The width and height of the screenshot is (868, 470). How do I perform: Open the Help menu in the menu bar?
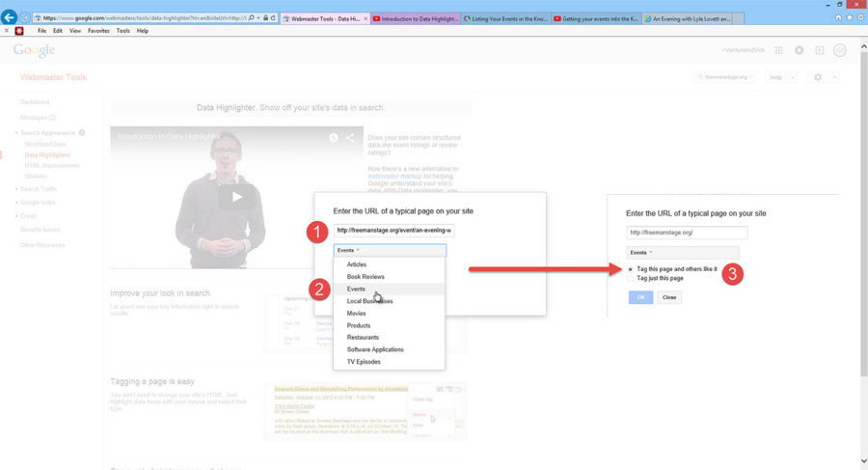(143, 31)
